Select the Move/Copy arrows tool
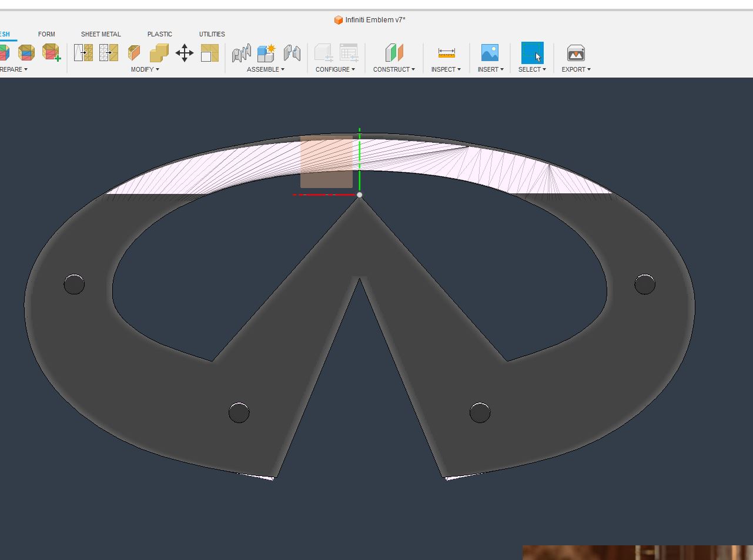Image resolution: width=753 pixels, height=560 pixels. click(x=184, y=53)
